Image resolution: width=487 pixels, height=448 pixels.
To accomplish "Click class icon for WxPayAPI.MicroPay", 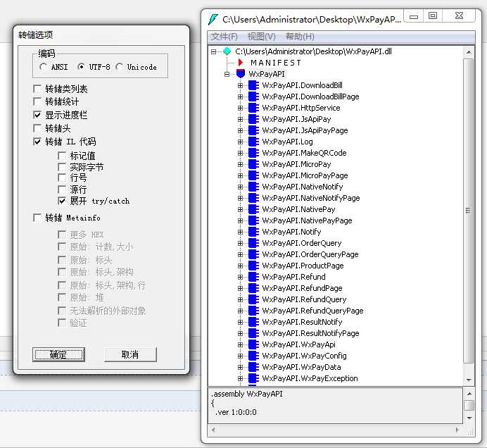I will coord(253,164).
